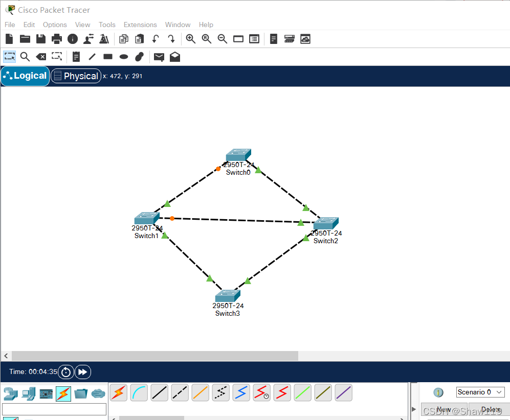Open the Edit menu

(x=29, y=25)
